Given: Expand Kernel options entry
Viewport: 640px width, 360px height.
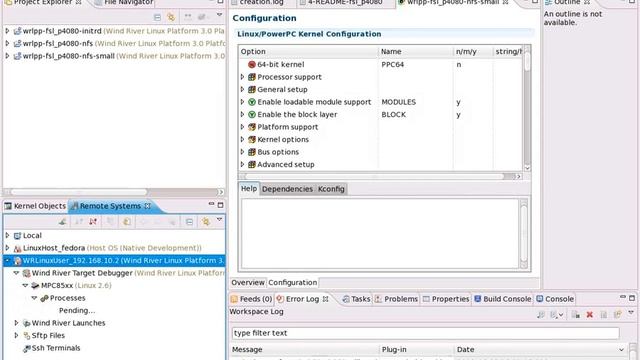Looking at the screenshot, I should tap(242, 140).
